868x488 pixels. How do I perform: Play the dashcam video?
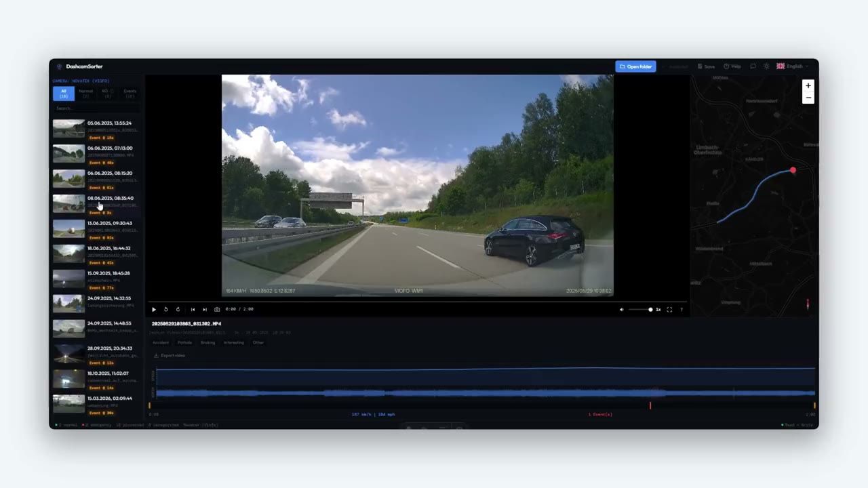coord(154,309)
